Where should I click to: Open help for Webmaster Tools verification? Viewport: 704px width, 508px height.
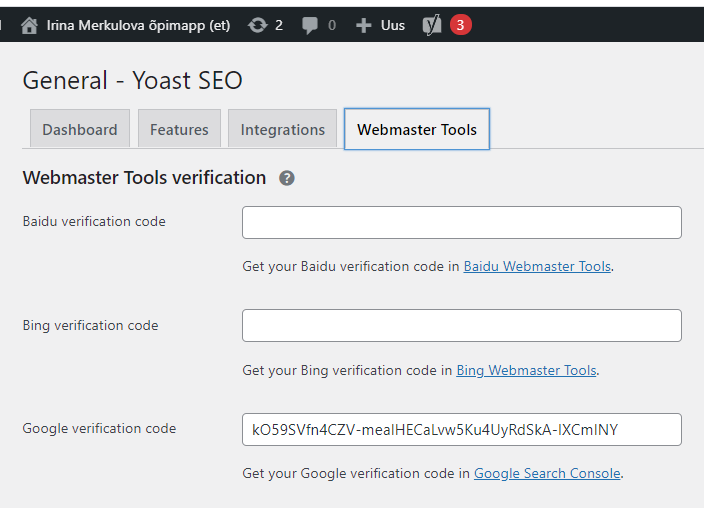pos(287,178)
